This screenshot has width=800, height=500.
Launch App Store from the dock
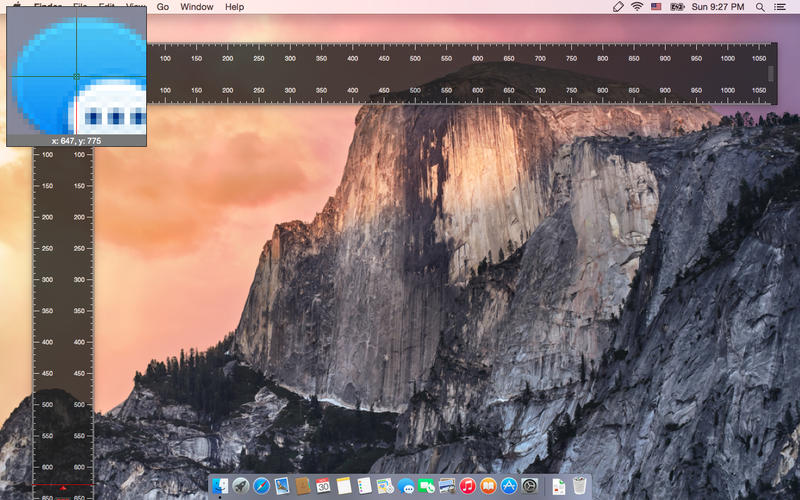click(x=509, y=486)
